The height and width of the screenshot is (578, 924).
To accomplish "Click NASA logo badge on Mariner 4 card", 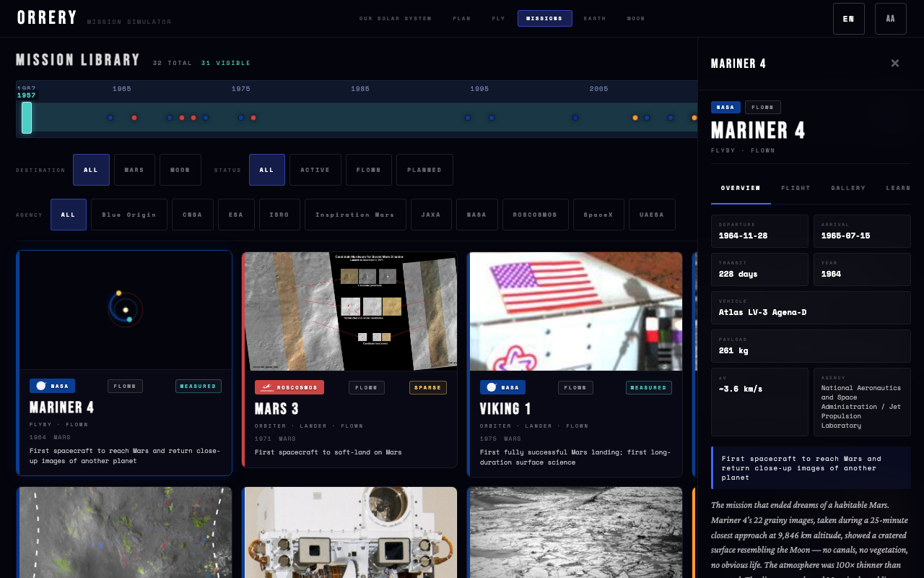I will point(52,386).
